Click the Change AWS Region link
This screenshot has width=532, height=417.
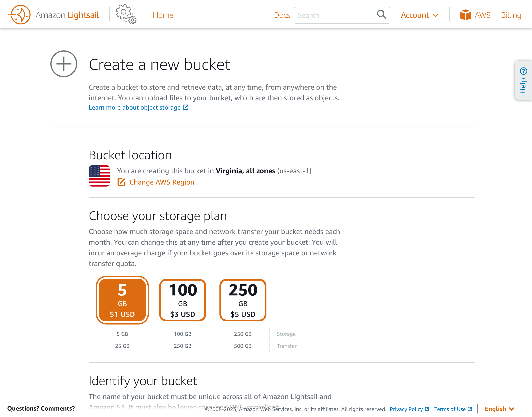pos(162,182)
